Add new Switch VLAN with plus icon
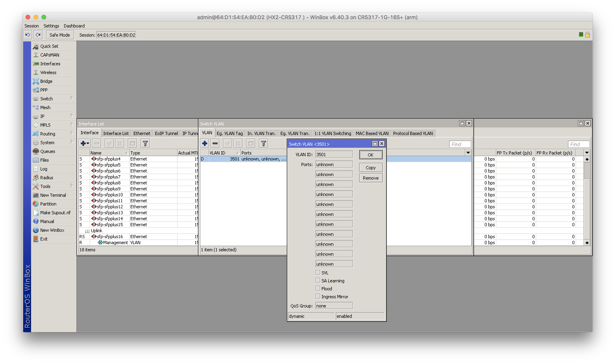This screenshot has width=615, height=364. coord(205,144)
